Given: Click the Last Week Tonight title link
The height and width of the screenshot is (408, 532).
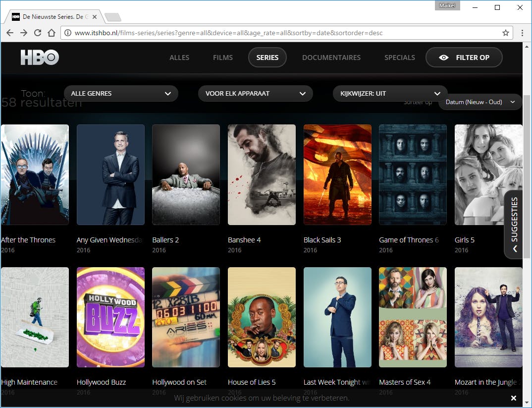Looking at the screenshot, I should (336, 382).
